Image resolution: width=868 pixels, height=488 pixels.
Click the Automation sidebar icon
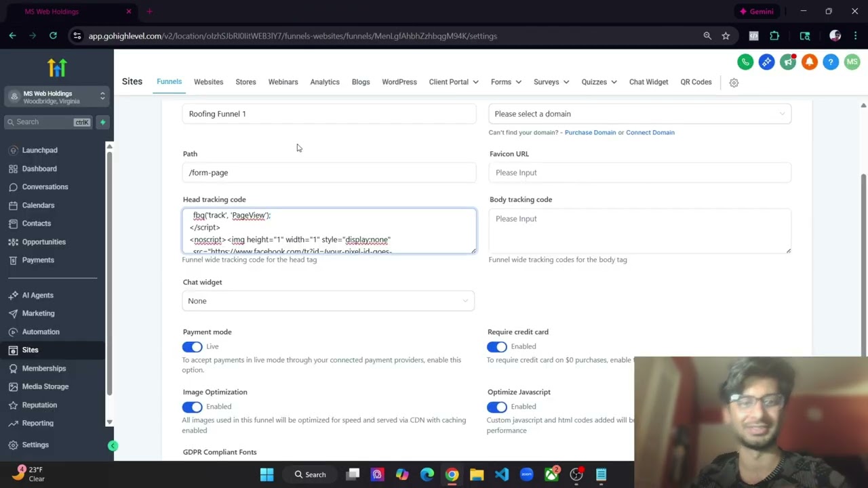[x=14, y=332]
